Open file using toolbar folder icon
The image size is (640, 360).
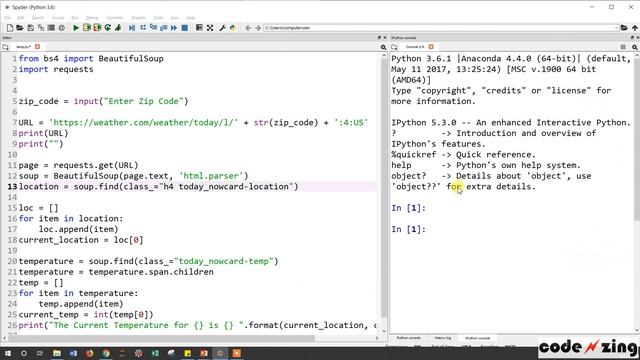[20, 28]
